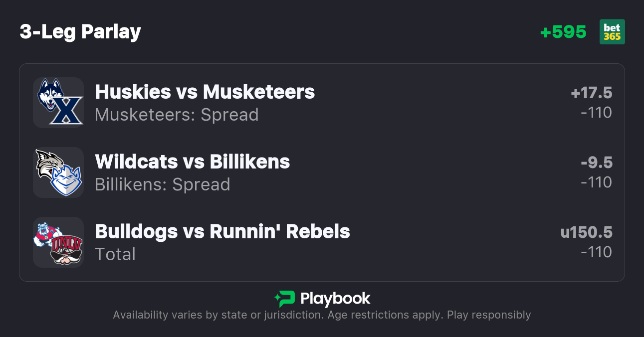Click the bet365 sportsbook logo
This screenshot has height=337, width=644.
click(612, 32)
